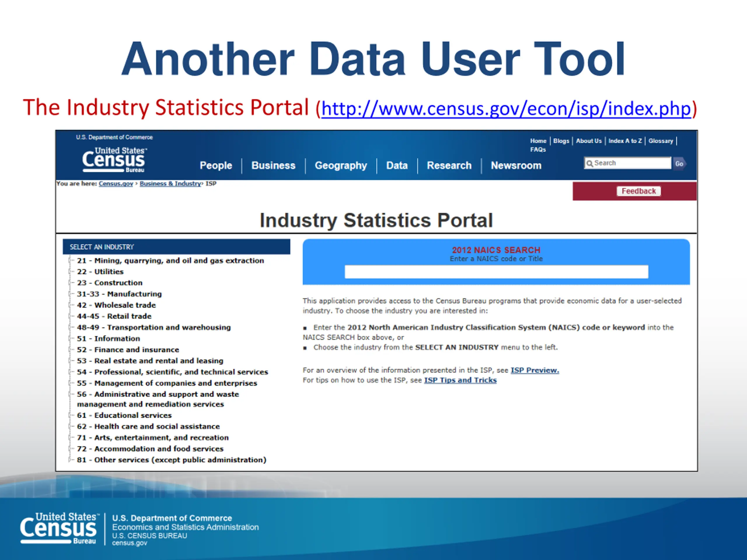747x560 pixels.
Task: Select 61 - Educational services
Action: tap(124, 415)
